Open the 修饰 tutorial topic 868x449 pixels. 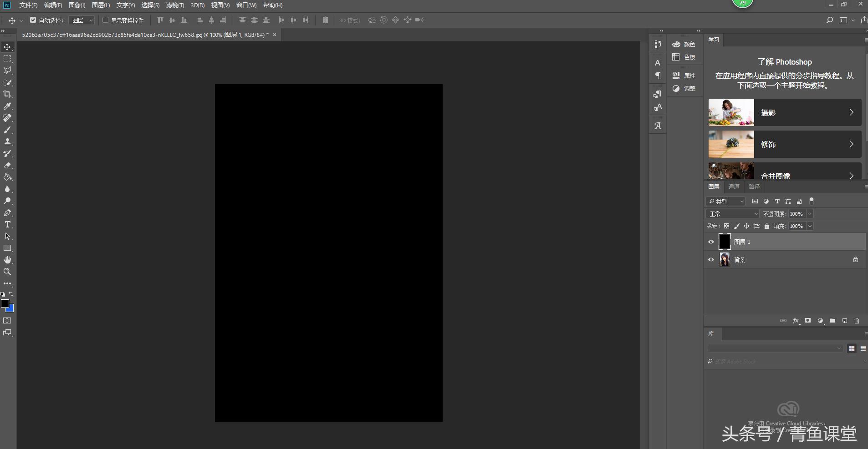click(x=785, y=144)
